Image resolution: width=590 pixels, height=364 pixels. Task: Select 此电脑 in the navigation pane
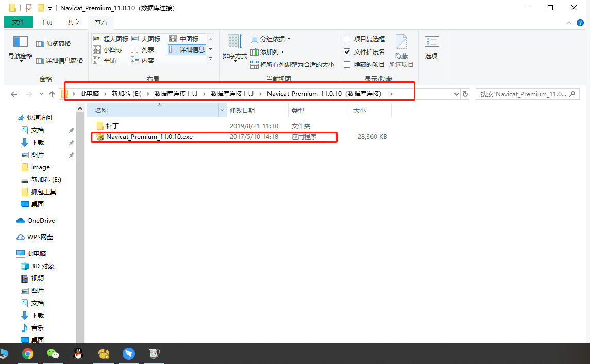pyautogui.click(x=31, y=254)
